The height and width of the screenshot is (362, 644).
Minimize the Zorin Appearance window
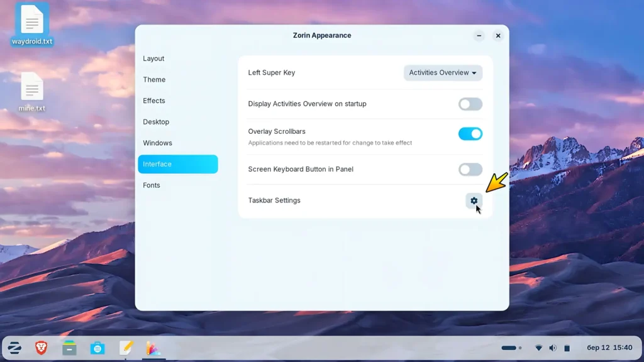pyautogui.click(x=479, y=36)
